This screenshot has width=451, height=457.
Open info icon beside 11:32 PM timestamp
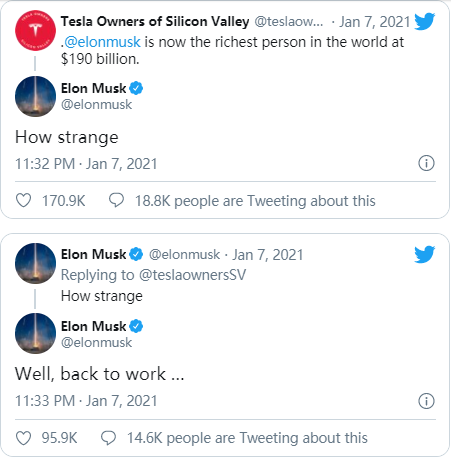pyautogui.click(x=426, y=163)
